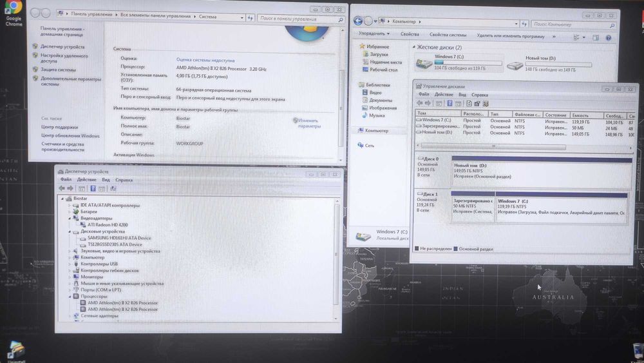Expand IDE ATA/ATAPI controllers node

point(70,205)
